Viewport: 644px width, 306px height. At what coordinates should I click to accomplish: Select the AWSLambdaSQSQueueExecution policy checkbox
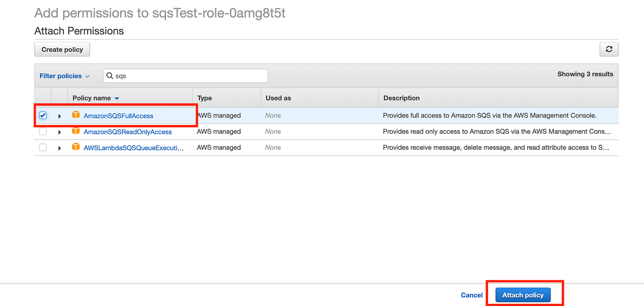pos(43,147)
